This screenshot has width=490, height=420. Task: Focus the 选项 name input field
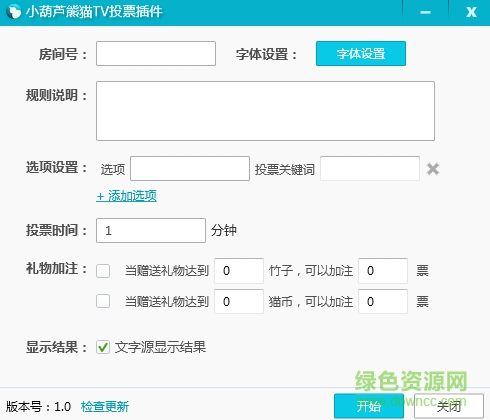[x=190, y=169]
